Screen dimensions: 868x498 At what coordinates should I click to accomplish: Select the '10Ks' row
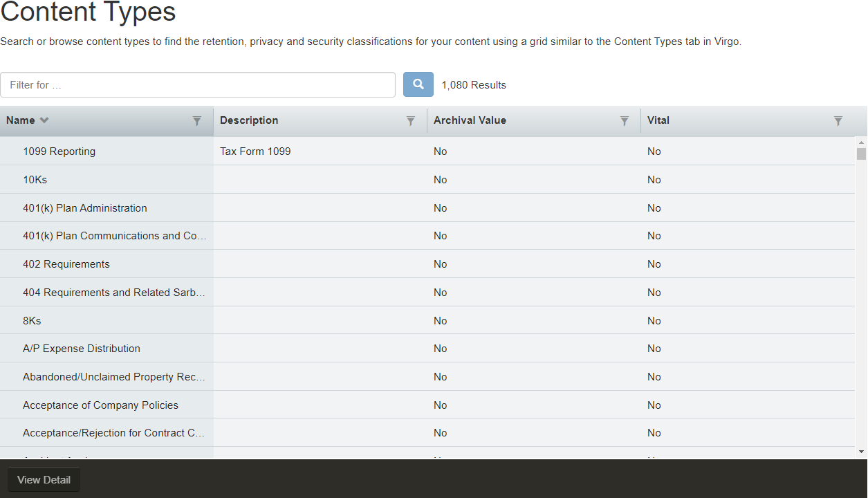click(35, 179)
